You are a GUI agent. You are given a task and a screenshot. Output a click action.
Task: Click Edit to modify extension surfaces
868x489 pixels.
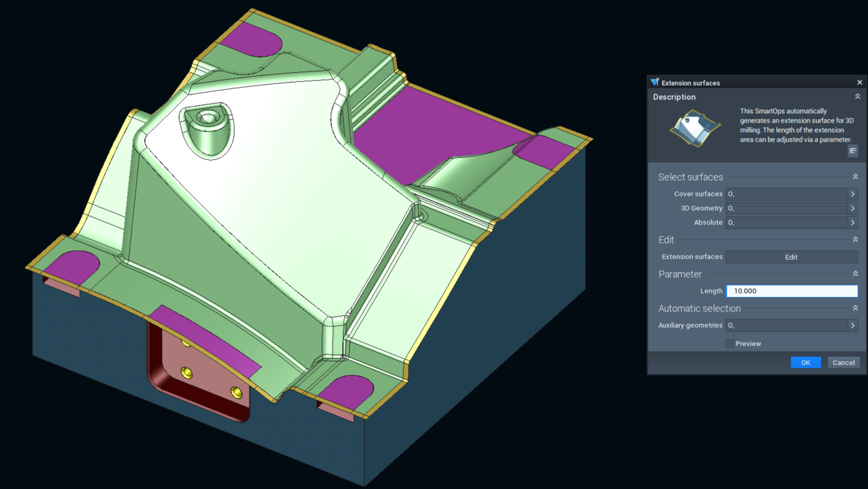(x=791, y=256)
